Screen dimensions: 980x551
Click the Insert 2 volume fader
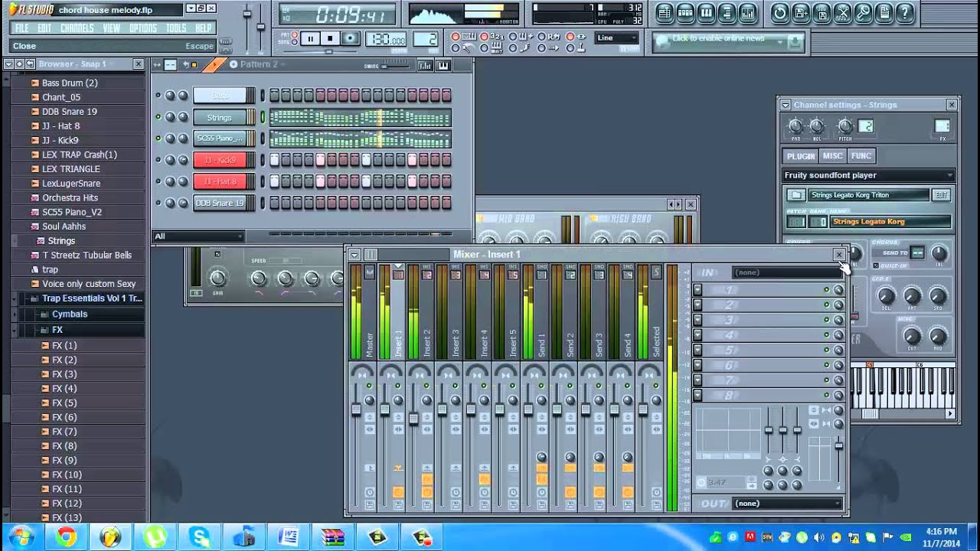click(x=413, y=418)
